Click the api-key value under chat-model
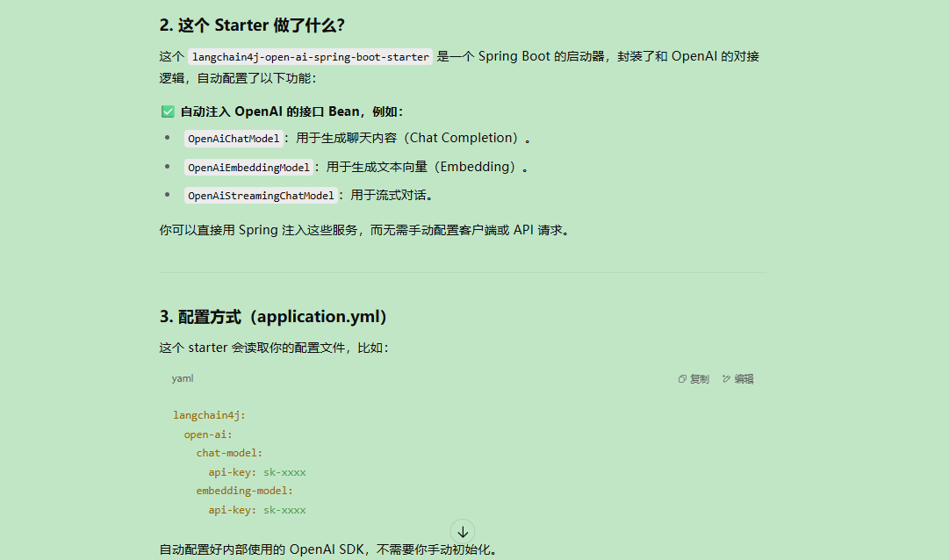 pyautogui.click(x=284, y=472)
